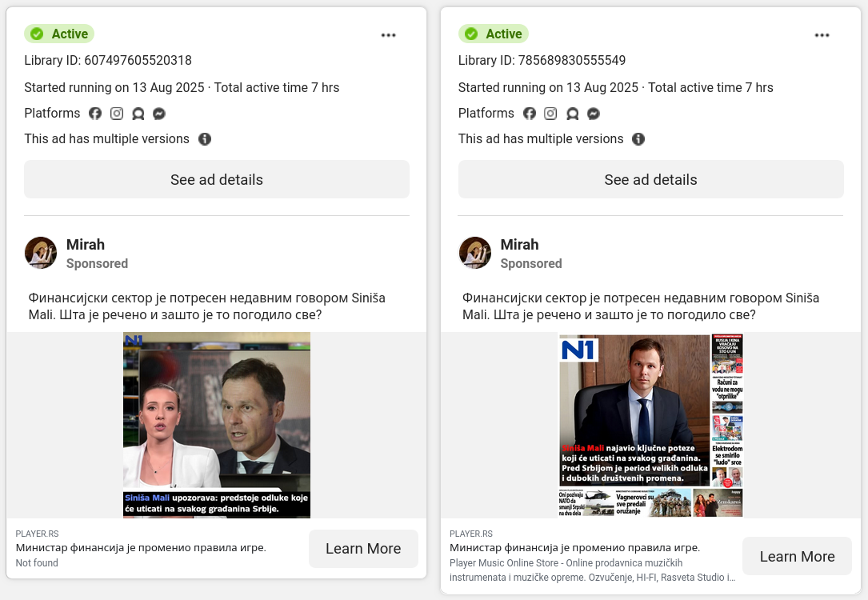
Task: Click Instagram platform icon in right ad
Action: click(x=550, y=114)
